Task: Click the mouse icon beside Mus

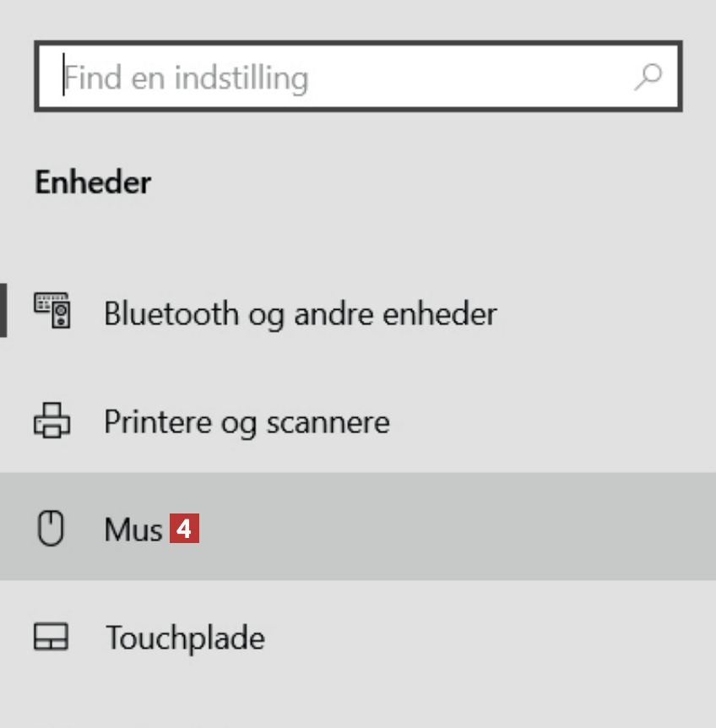Action: point(52,530)
